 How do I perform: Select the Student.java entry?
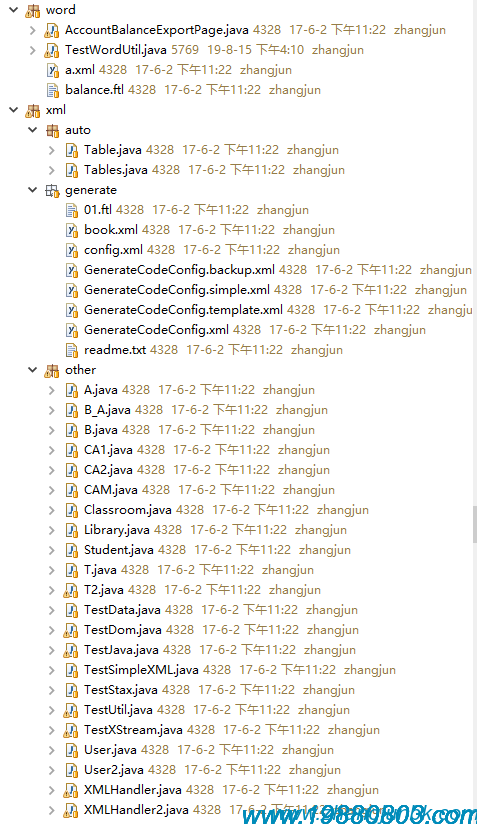click(x=119, y=550)
